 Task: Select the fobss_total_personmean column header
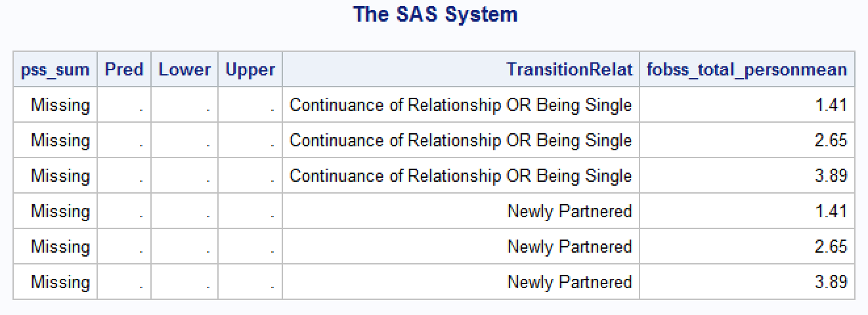[747, 70]
